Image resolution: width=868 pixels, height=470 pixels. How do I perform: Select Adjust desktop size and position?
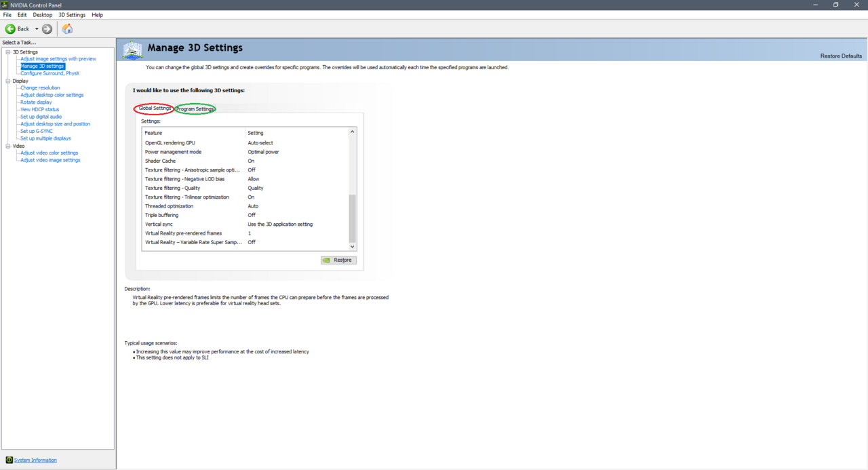coord(55,124)
